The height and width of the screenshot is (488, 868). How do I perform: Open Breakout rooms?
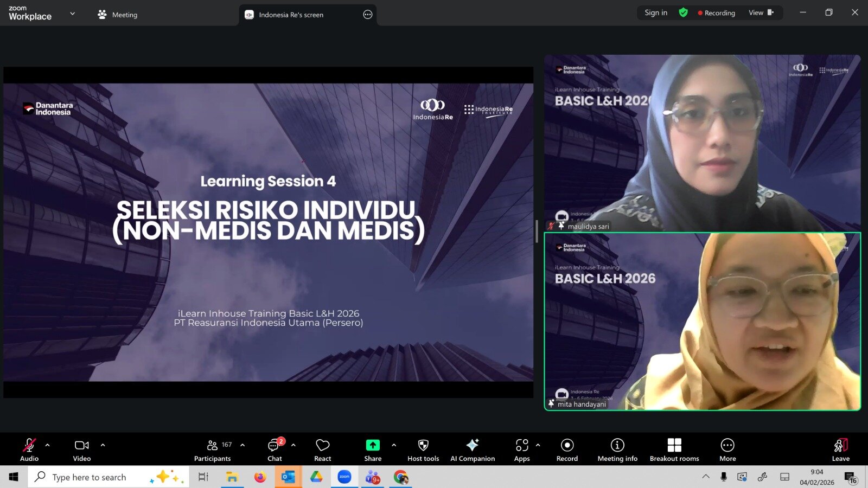click(x=674, y=450)
